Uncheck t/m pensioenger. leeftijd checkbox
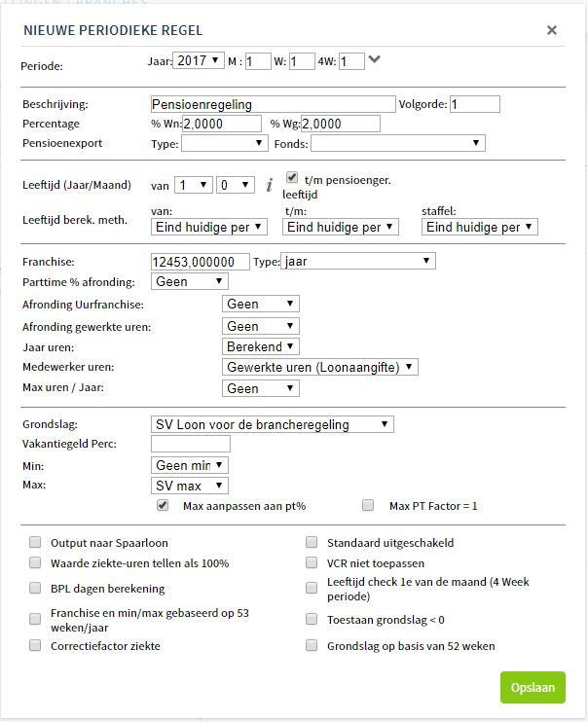588x722 pixels. tap(292, 177)
